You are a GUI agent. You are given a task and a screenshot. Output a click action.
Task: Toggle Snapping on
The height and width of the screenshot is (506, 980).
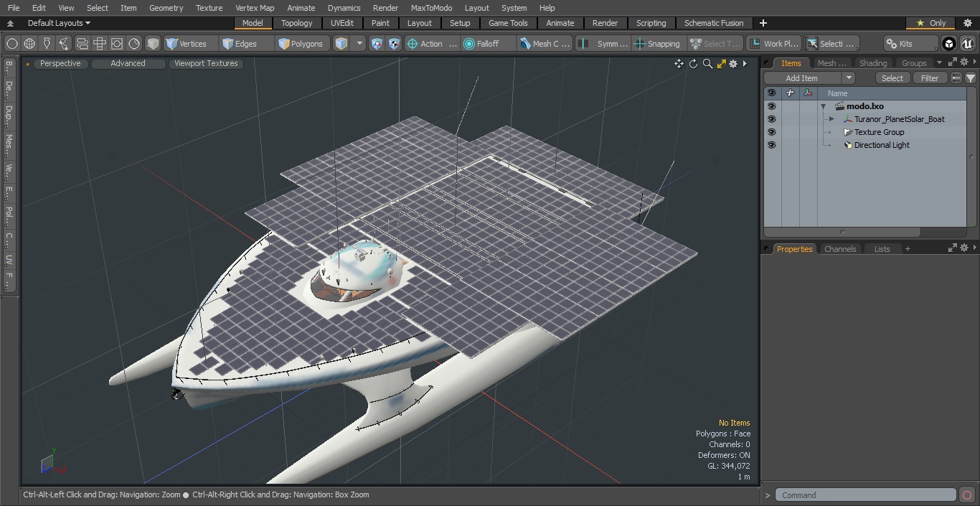click(x=657, y=44)
